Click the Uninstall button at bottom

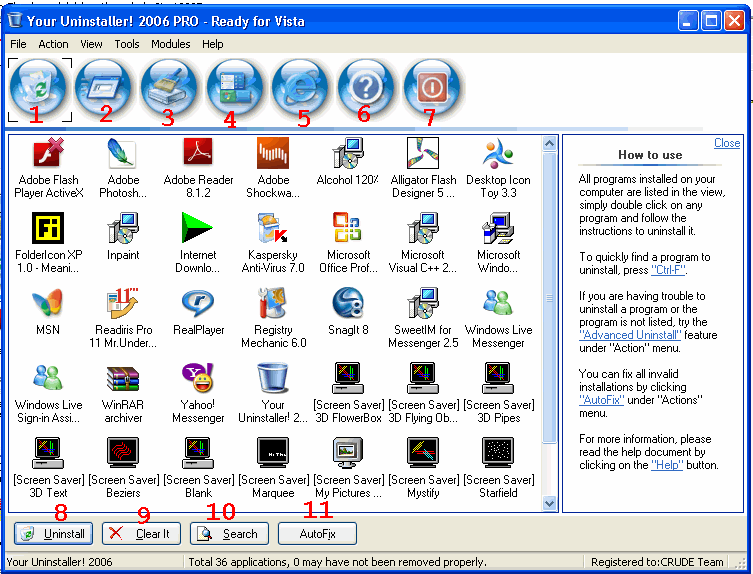tap(53, 534)
